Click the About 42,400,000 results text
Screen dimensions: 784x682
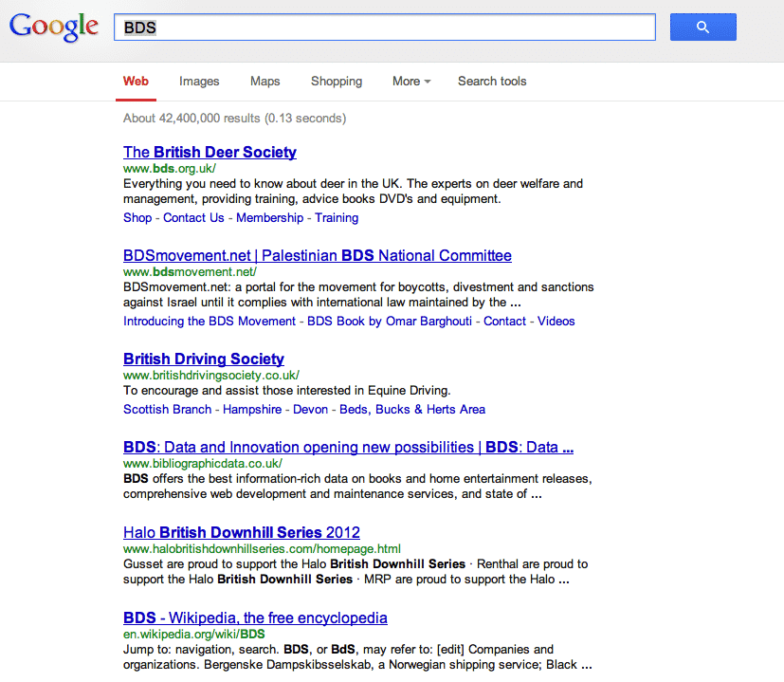(x=234, y=119)
